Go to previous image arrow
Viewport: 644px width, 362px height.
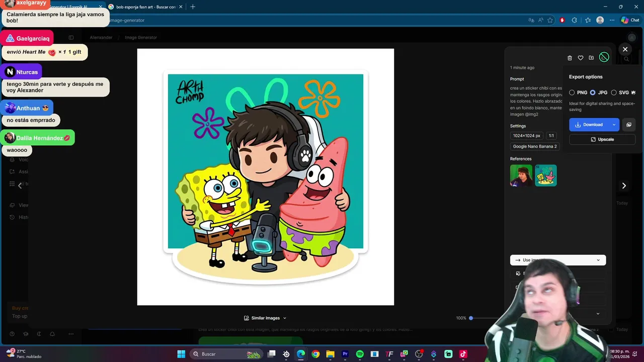(20, 186)
